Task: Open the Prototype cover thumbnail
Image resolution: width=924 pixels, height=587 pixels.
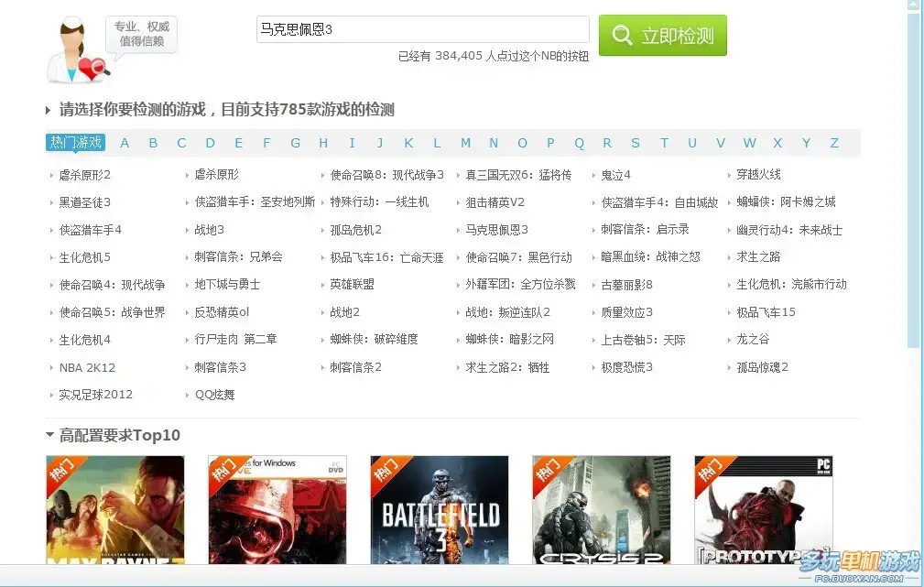Action: (x=764, y=510)
